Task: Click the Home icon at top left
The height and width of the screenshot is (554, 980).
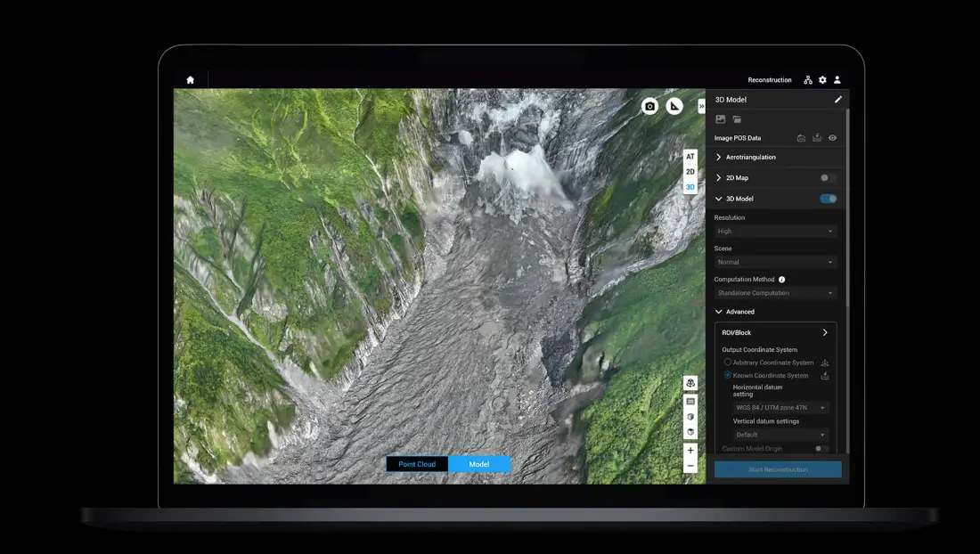Action: click(190, 79)
